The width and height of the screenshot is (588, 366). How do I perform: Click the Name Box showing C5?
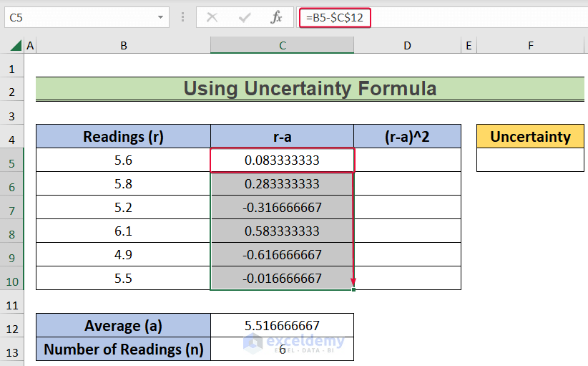tap(87, 17)
